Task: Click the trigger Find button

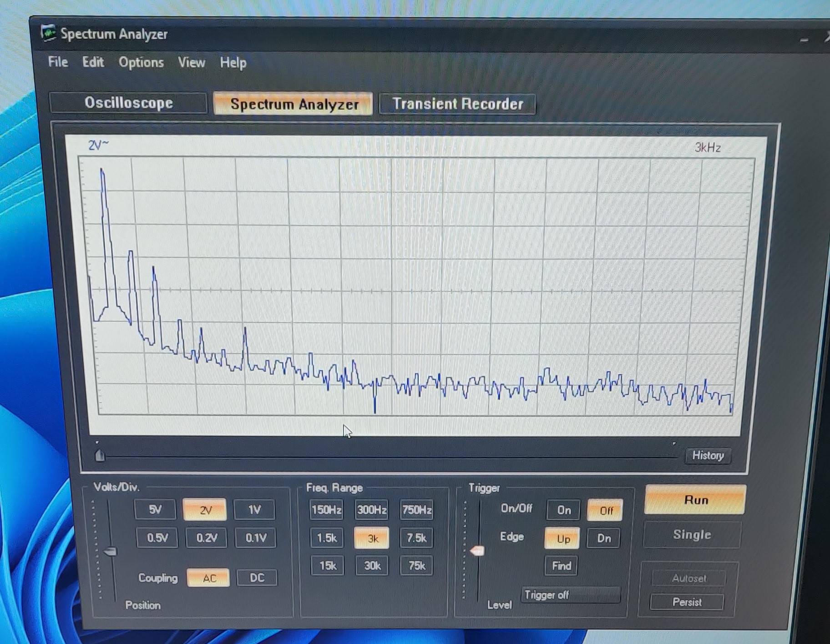Action: coord(562,566)
